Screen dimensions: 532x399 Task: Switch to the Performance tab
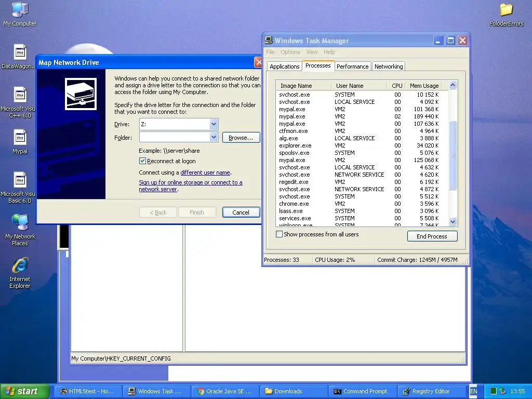(353, 66)
